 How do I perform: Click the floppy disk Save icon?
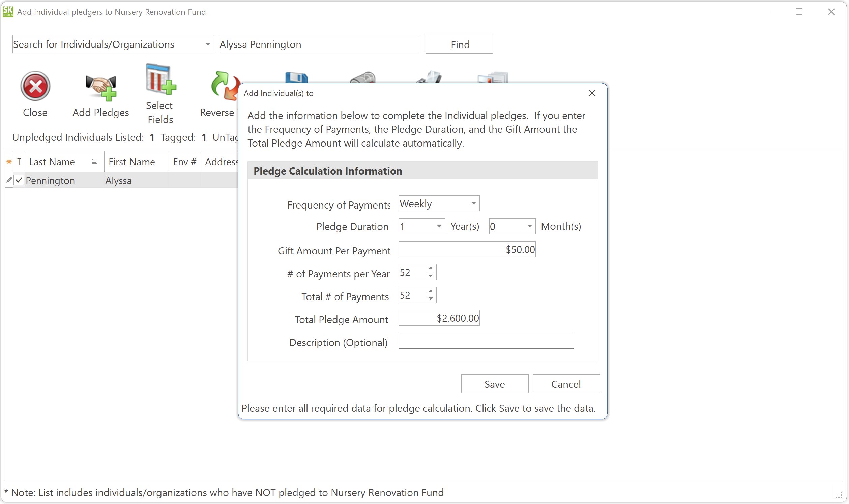(297, 78)
